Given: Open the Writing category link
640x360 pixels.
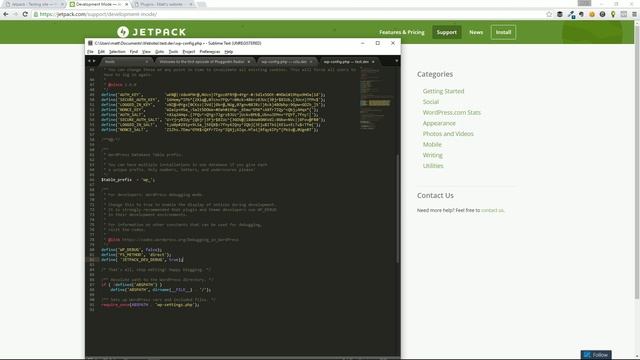Looking at the screenshot, I should click(432, 155).
